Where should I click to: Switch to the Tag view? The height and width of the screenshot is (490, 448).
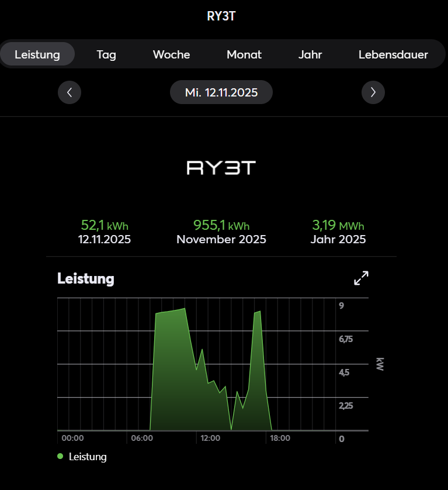[x=106, y=54]
